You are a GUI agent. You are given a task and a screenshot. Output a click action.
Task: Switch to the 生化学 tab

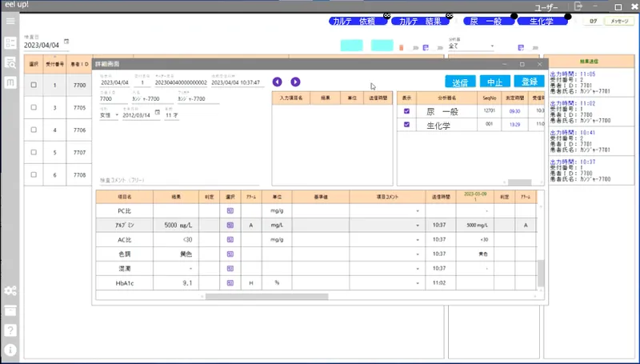542,21
